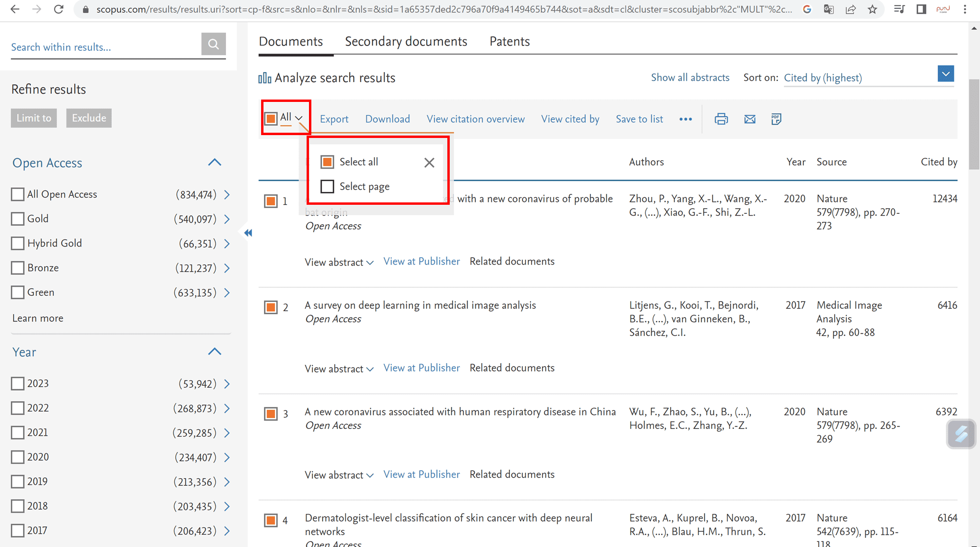This screenshot has height=547, width=980.
Task: Click the email envelope icon
Action: [x=749, y=119]
